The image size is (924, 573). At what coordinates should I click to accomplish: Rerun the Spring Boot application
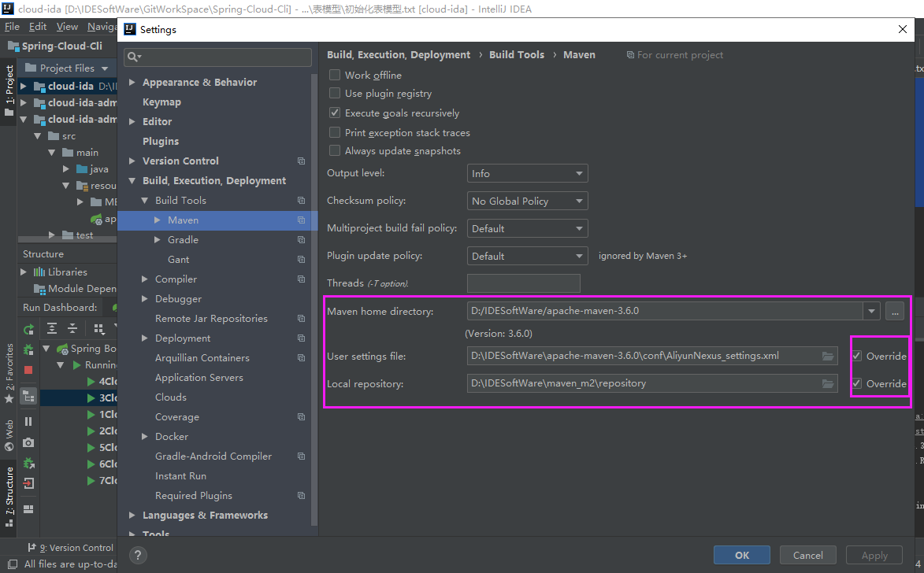28,329
